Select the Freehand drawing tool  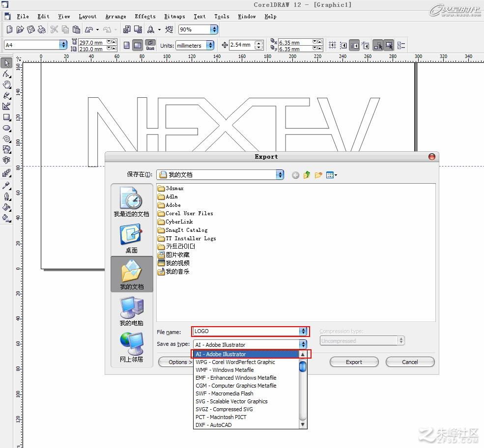pyautogui.click(x=6, y=95)
